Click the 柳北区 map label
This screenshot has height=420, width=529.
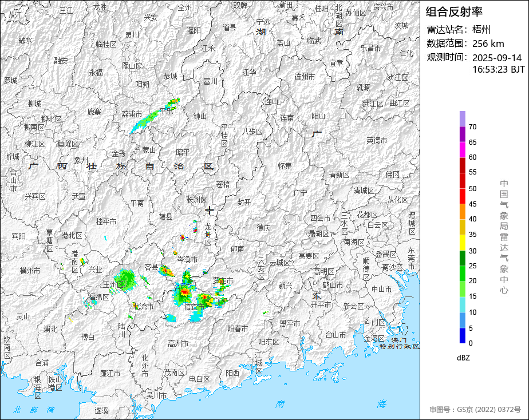coord(52,119)
